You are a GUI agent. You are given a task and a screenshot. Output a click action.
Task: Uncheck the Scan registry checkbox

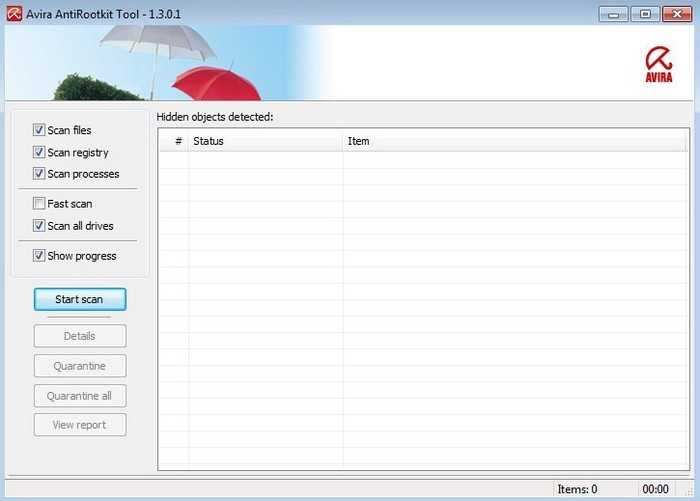point(39,152)
